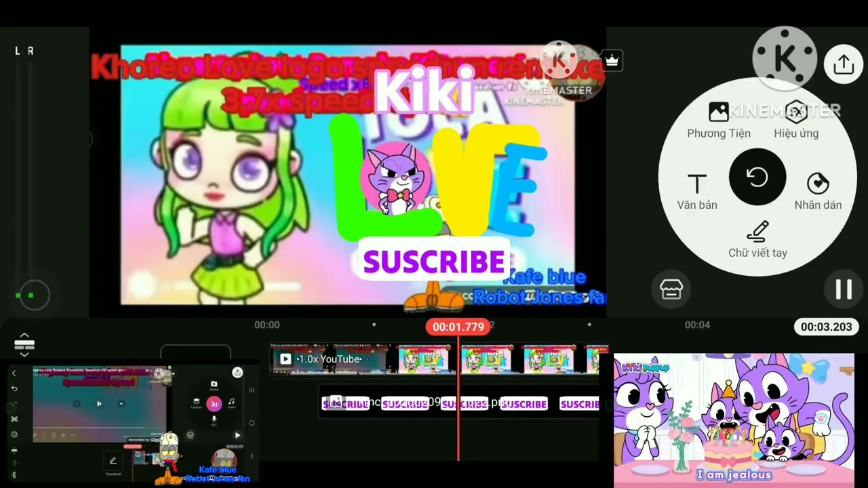Click the 00:04 ruler label
The height and width of the screenshot is (488, 868).
697,325
